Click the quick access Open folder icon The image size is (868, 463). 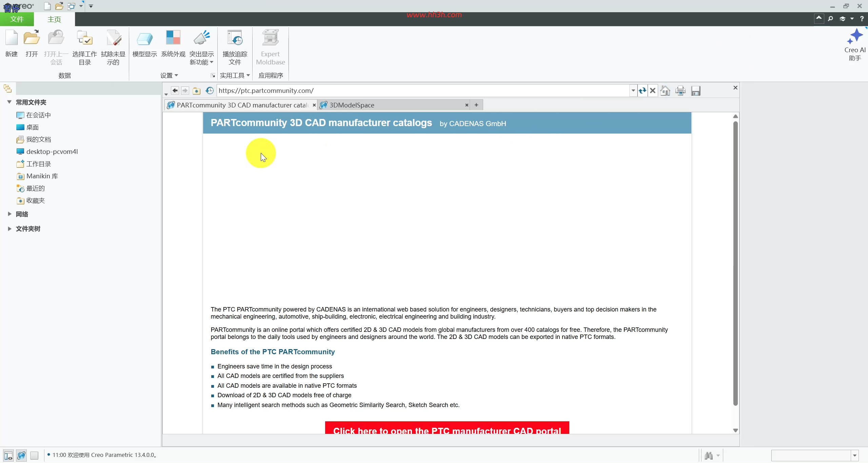pyautogui.click(x=59, y=6)
